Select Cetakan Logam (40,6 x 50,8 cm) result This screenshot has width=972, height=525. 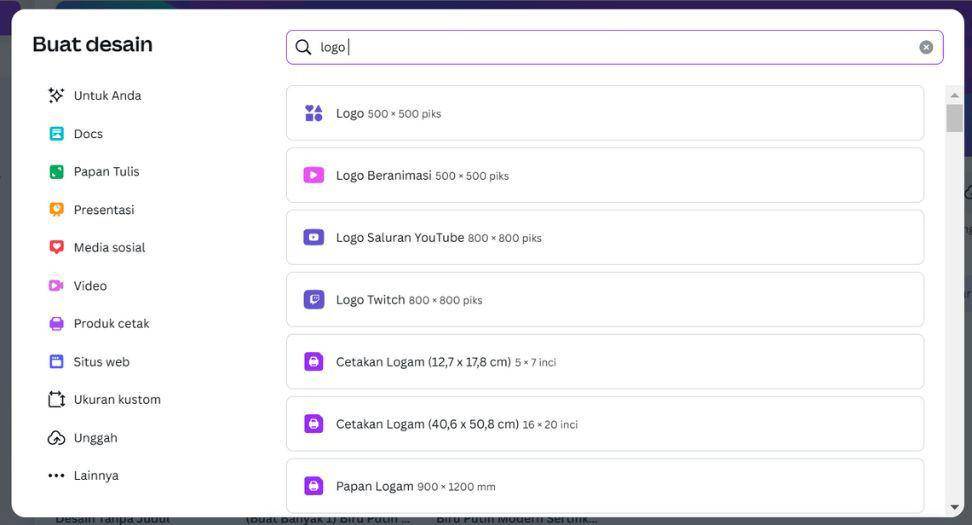[x=605, y=424]
